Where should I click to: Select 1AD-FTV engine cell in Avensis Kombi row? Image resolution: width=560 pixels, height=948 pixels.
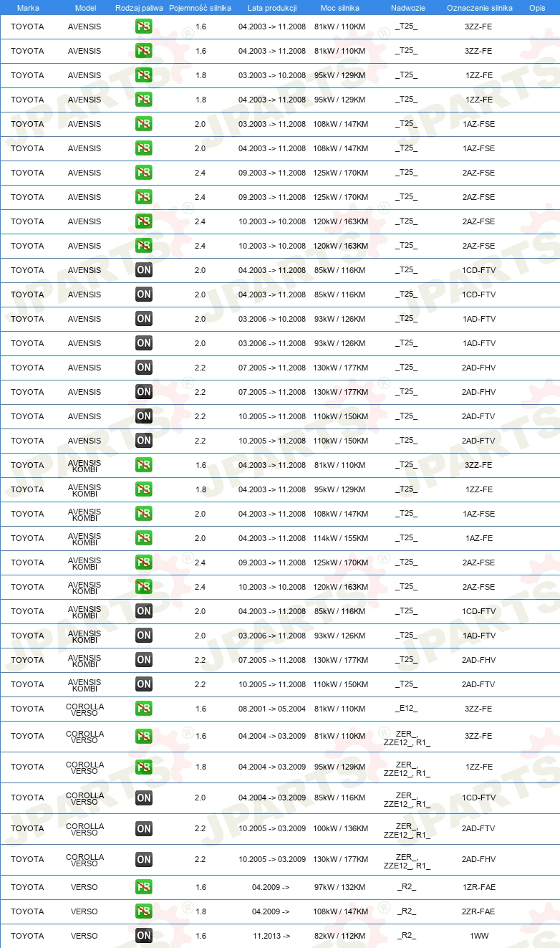click(x=478, y=636)
